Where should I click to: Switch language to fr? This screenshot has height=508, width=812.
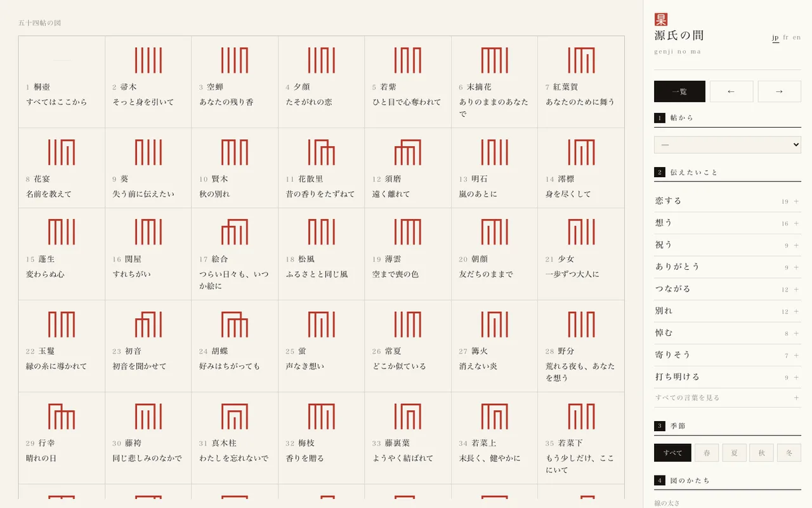click(x=785, y=37)
